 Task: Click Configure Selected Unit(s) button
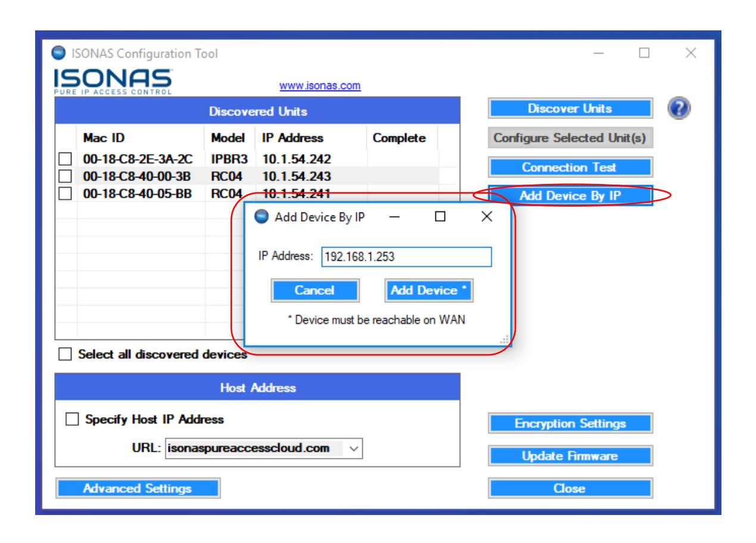[x=571, y=138]
